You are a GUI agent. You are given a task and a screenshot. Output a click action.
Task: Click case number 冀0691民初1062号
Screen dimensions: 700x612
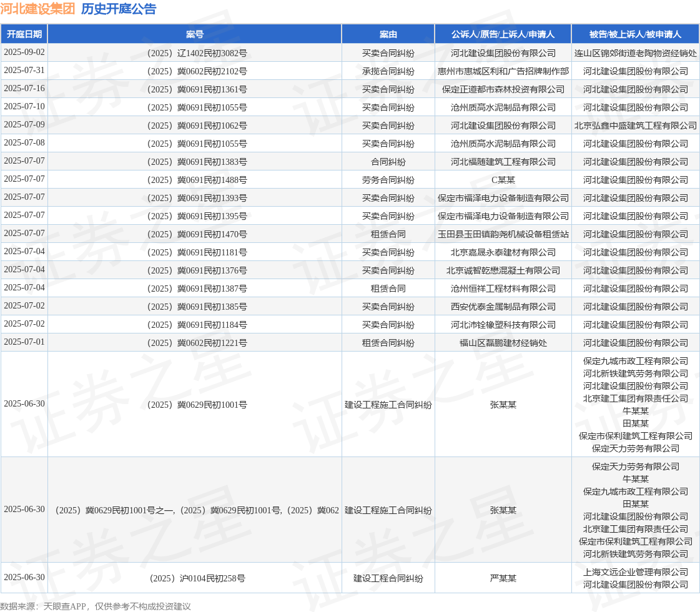tap(197, 126)
